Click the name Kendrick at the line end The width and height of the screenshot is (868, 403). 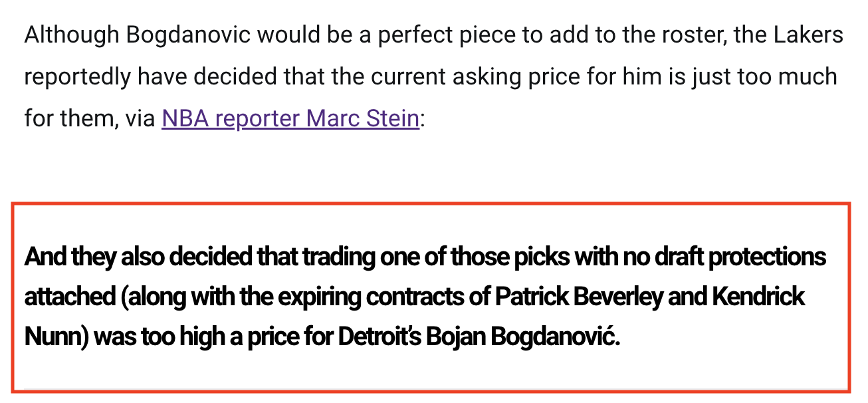coord(758,297)
